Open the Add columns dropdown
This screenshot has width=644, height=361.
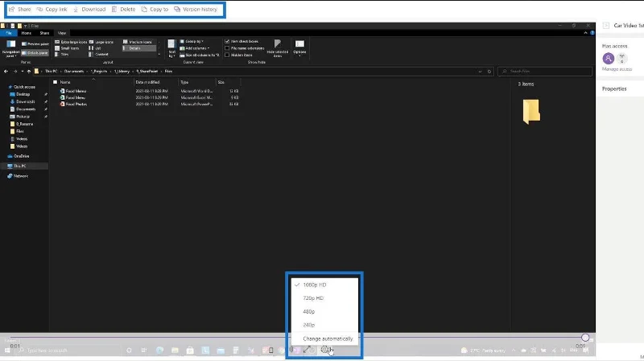pos(195,48)
